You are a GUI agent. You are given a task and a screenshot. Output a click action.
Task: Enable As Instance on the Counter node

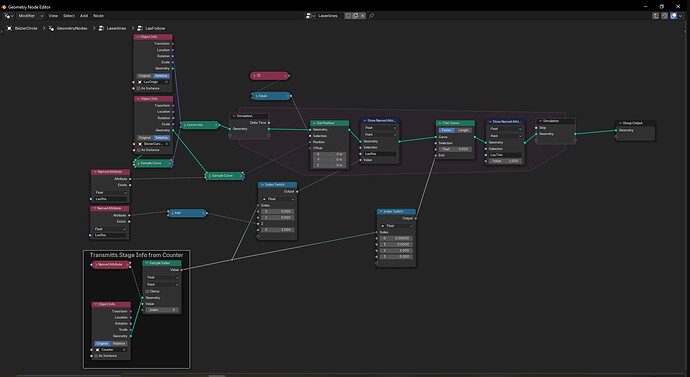coord(96,356)
